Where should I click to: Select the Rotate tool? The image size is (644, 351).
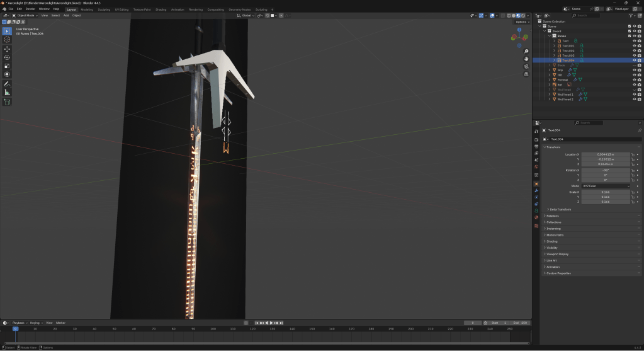coord(8,57)
